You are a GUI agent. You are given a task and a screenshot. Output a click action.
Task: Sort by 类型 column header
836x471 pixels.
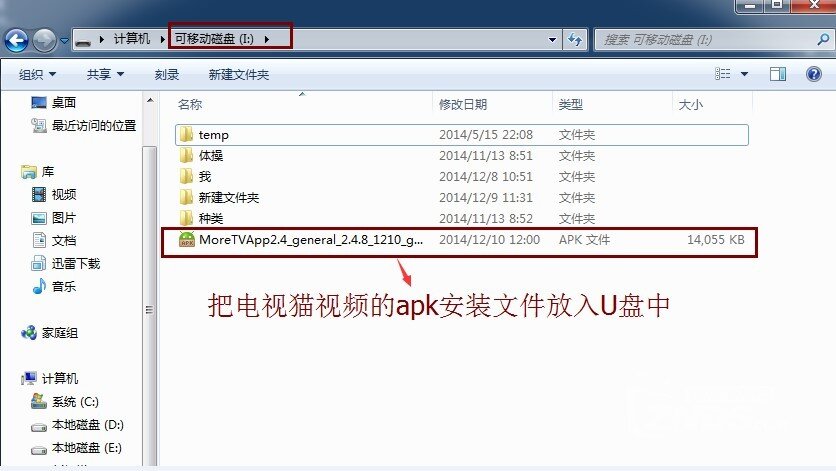click(x=570, y=105)
